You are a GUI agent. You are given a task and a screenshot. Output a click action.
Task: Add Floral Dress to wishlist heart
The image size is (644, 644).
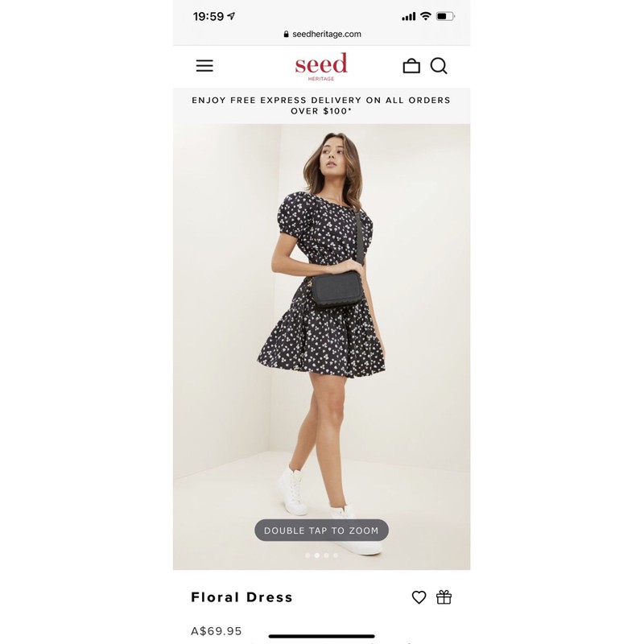click(419, 597)
